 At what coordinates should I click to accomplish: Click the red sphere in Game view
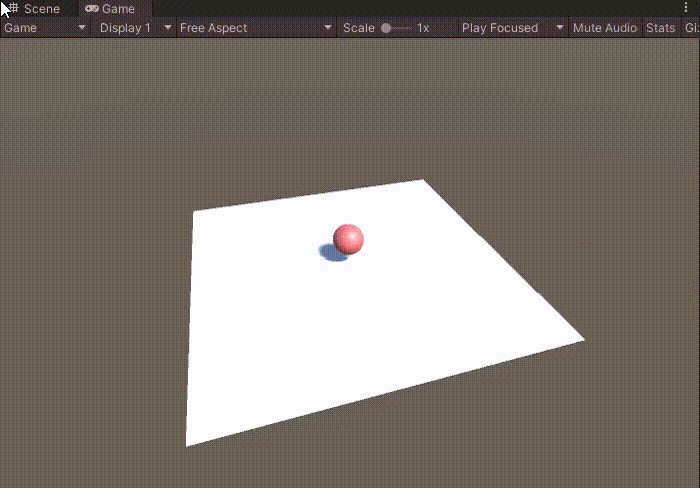(348, 239)
